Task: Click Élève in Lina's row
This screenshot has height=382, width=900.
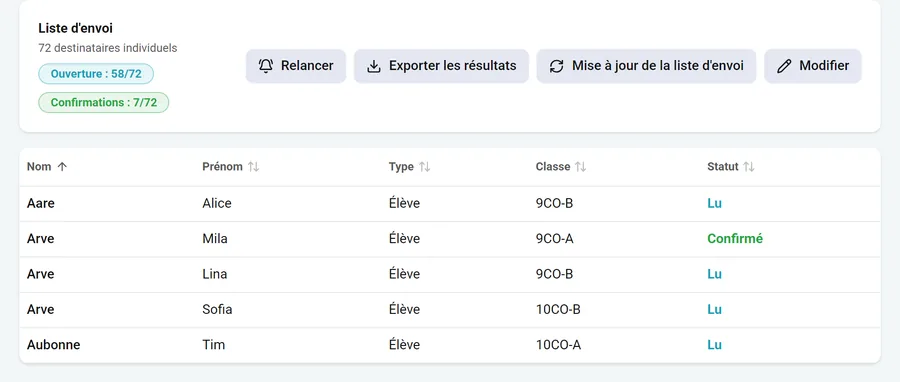Action: tap(404, 274)
